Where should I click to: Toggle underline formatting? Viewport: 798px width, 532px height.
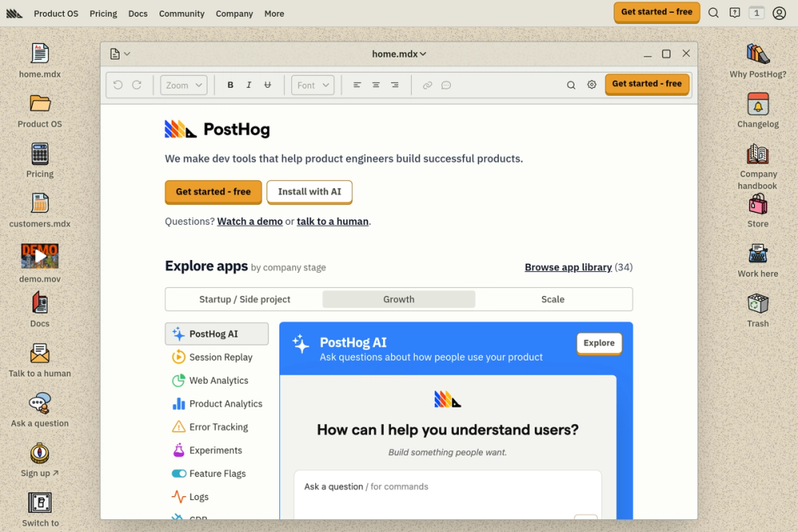click(268, 85)
